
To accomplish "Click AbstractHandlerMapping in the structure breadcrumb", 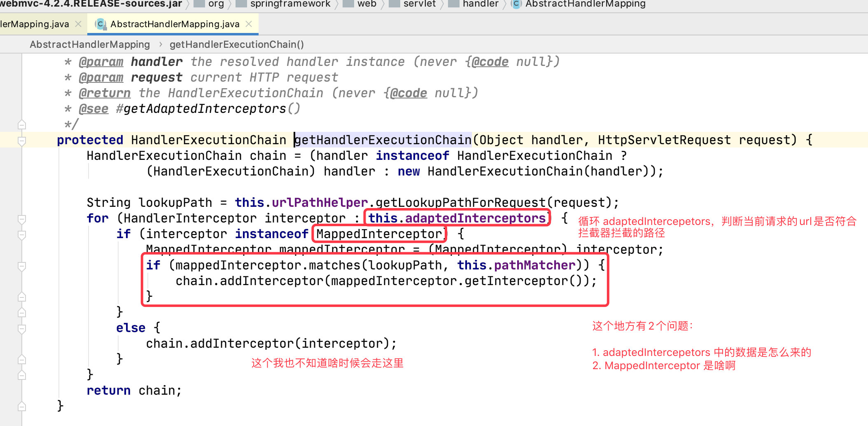I will point(90,44).
